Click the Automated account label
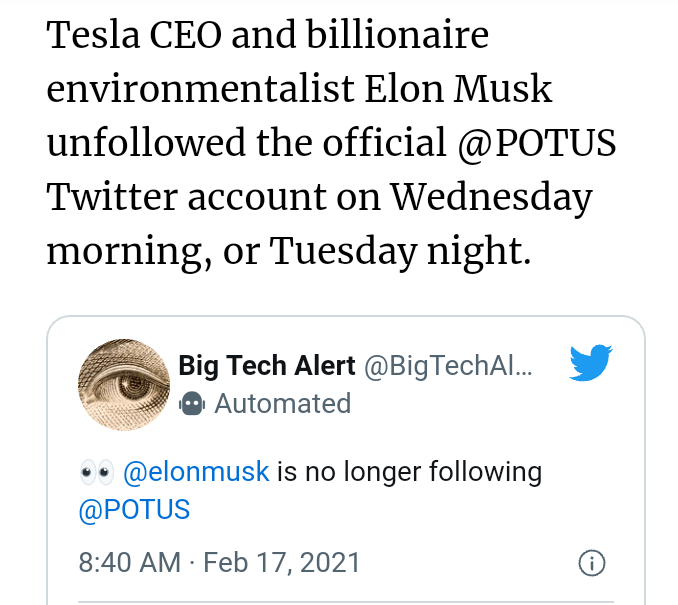This screenshot has width=678, height=605. [282, 403]
